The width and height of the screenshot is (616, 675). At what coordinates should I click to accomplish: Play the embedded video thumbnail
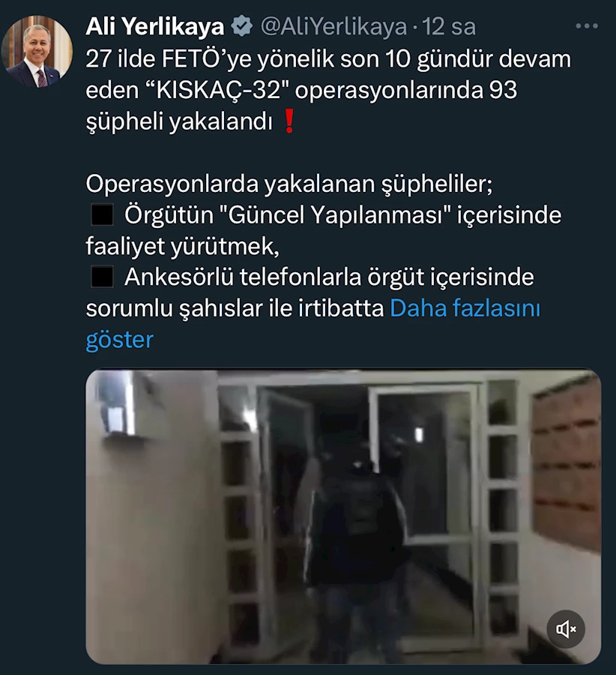(x=343, y=516)
